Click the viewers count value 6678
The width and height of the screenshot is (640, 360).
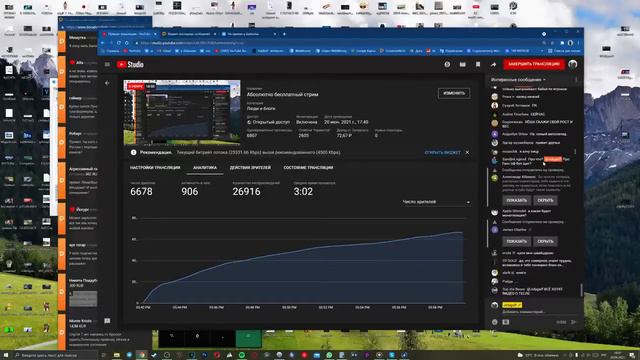point(141,191)
